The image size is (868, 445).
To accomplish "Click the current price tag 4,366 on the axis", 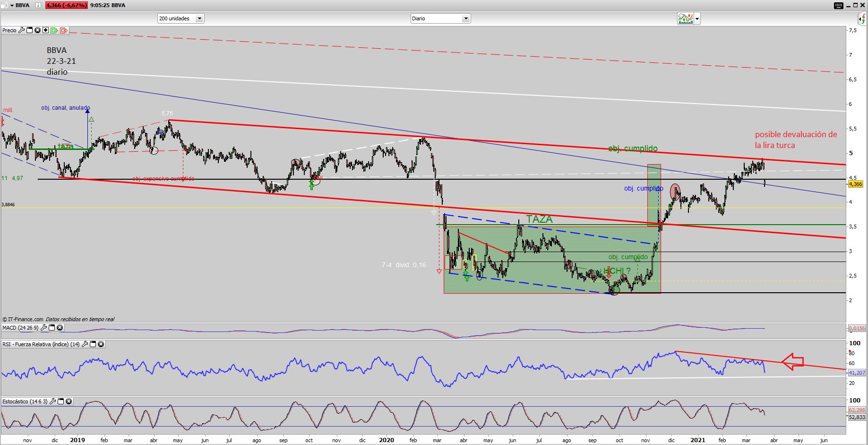I will [x=856, y=184].
